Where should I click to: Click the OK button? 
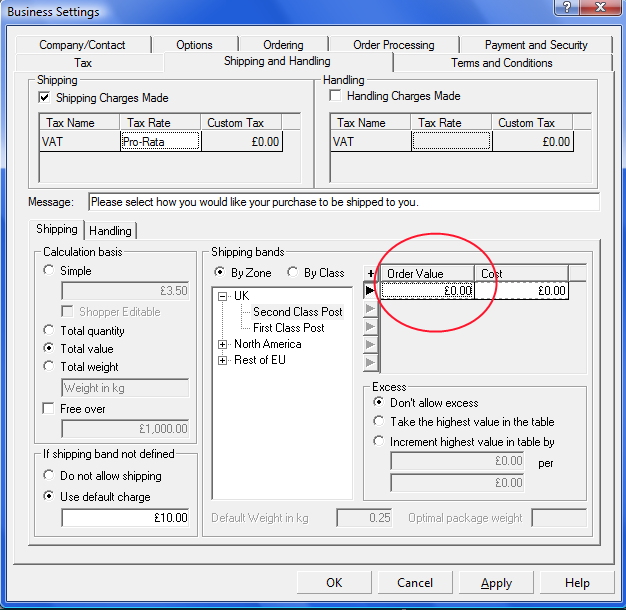point(334,583)
